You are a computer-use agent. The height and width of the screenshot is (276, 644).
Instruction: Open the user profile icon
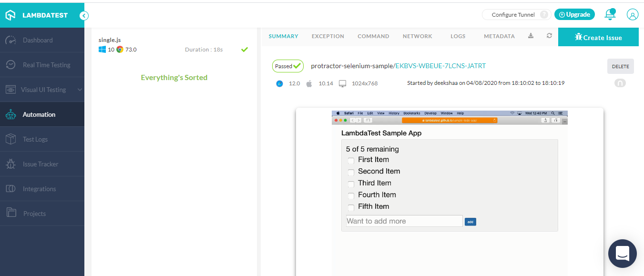tap(632, 15)
